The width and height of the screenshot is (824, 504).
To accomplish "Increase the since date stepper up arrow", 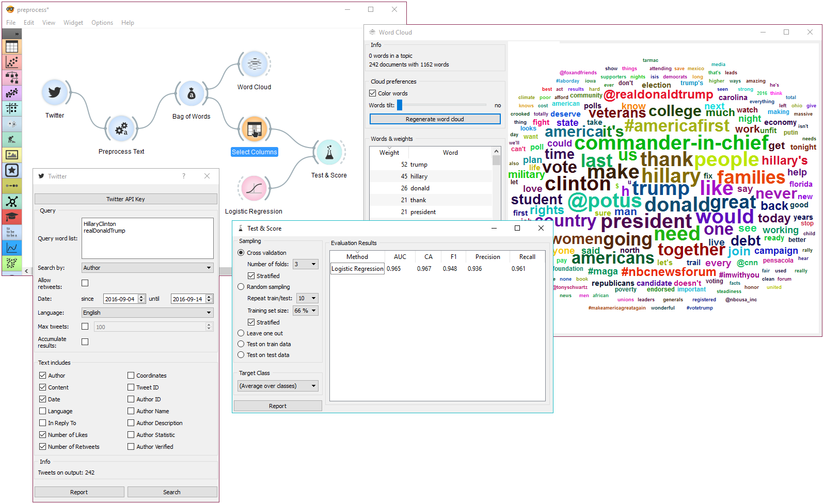I will coord(141,297).
